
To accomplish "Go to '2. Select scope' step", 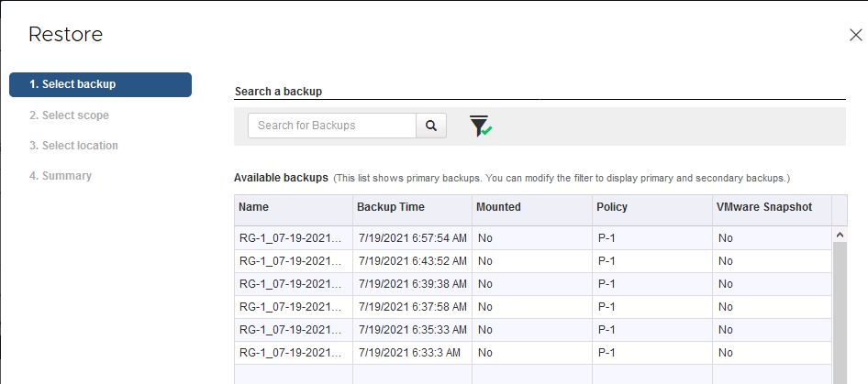I will coord(69,115).
